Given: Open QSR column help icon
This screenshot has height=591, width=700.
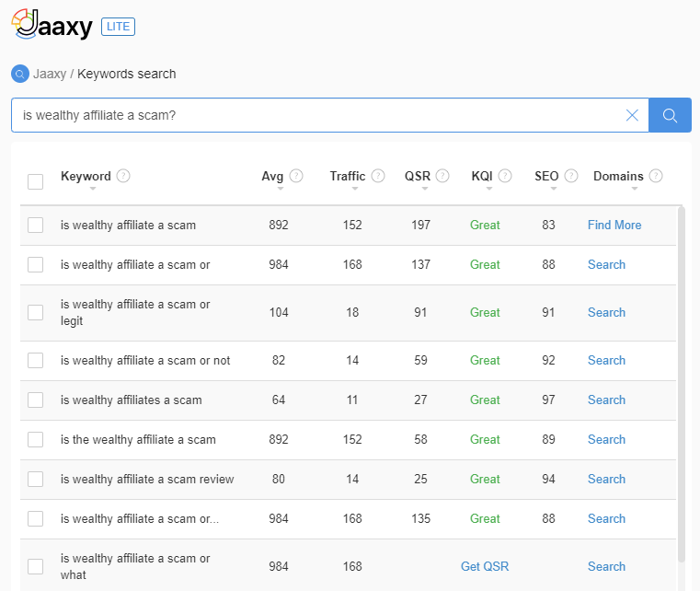Looking at the screenshot, I should (442, 176).
